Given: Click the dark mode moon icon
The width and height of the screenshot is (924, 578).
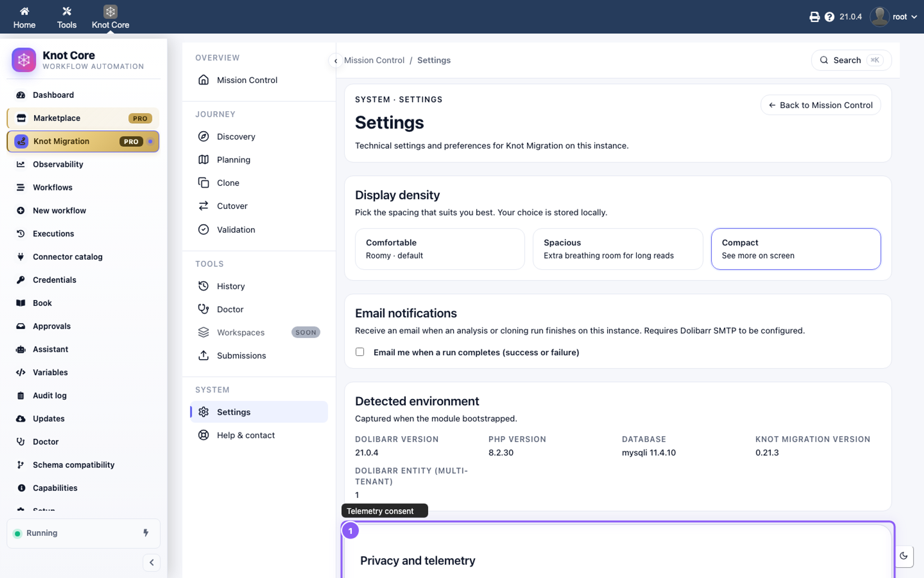Looking at the screenshot, I should (x=903, y=556).
